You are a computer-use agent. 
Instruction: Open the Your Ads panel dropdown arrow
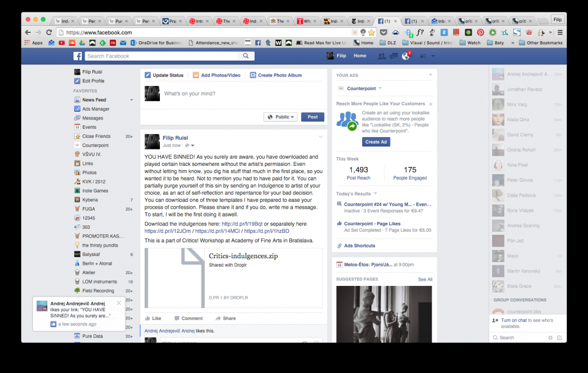(430, 75)
